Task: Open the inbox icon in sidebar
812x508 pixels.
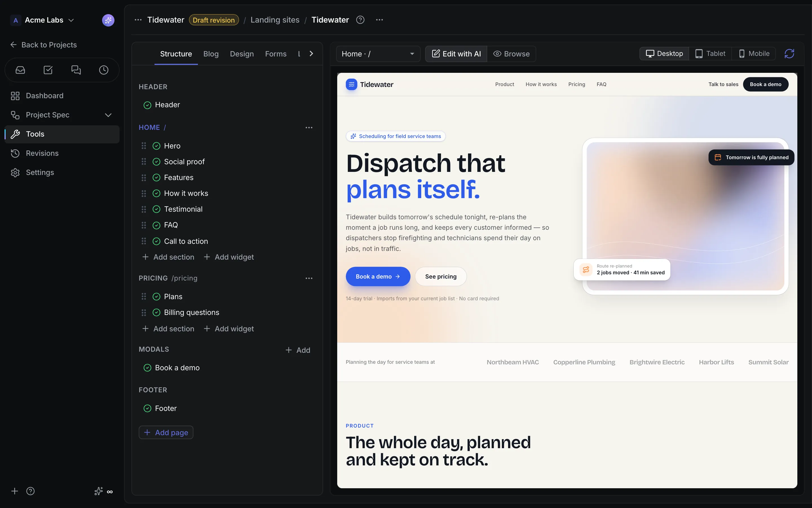Action: (x=20, y=70)
